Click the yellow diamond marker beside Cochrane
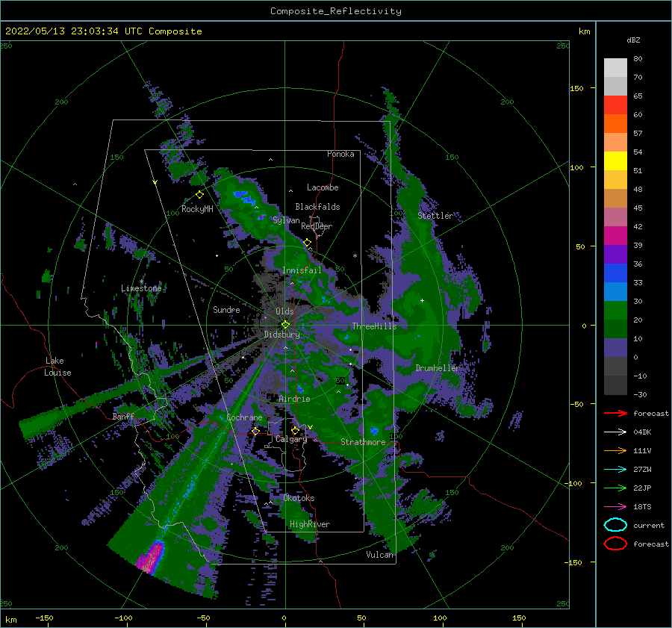Screen dimensions: 672x628 (x=256, y=431)
